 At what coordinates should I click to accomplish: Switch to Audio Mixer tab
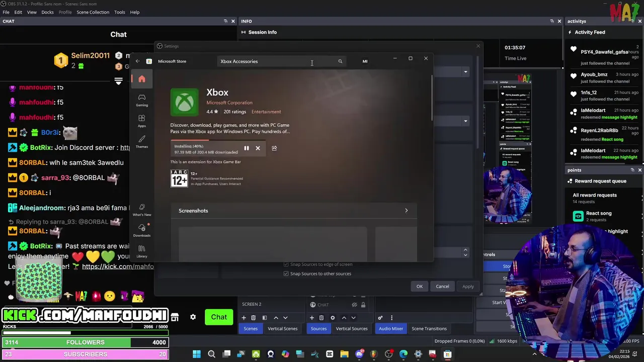391,329
